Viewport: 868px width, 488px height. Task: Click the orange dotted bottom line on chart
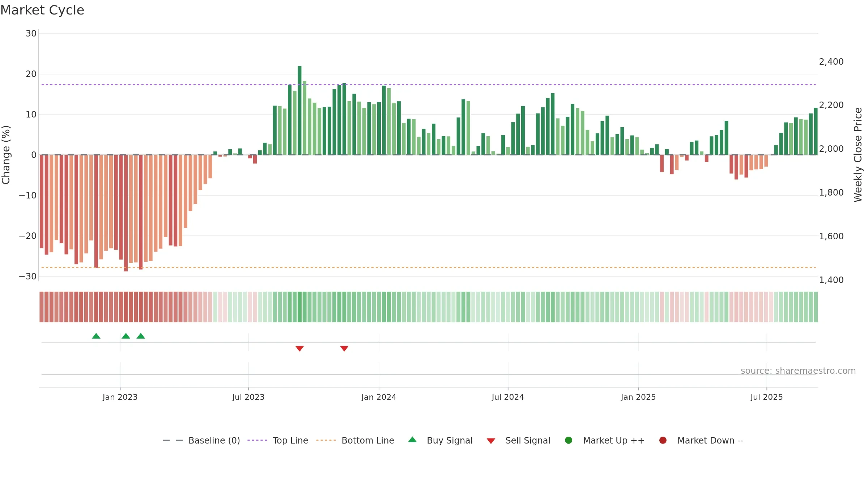pyautogui.click(x=429, y=267)
